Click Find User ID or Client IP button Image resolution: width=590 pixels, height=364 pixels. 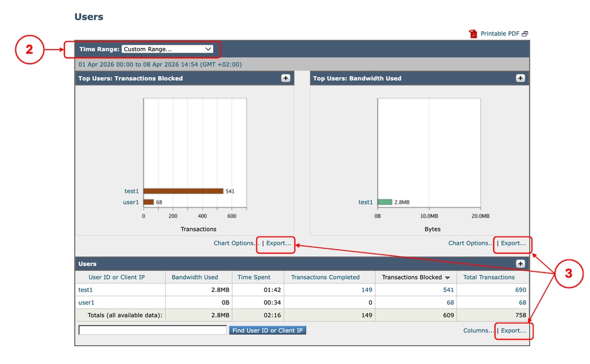point(268,330)
